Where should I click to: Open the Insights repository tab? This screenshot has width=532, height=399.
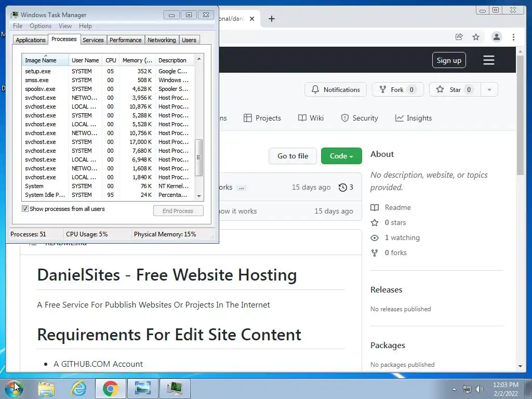414,118
